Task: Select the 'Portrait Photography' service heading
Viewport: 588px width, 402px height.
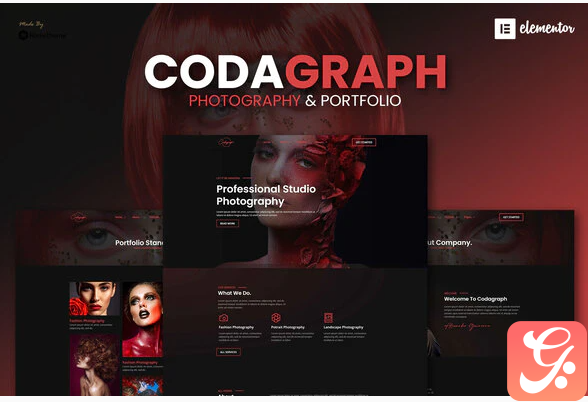Action: (288, 327)
